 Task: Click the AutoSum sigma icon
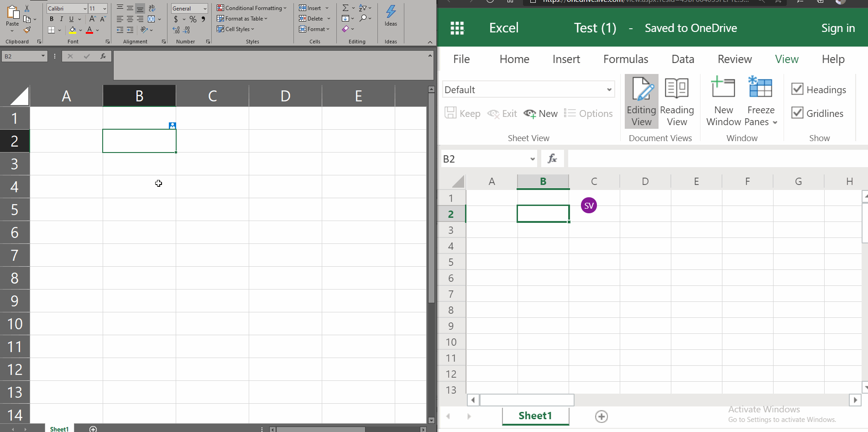pos(345,8)
